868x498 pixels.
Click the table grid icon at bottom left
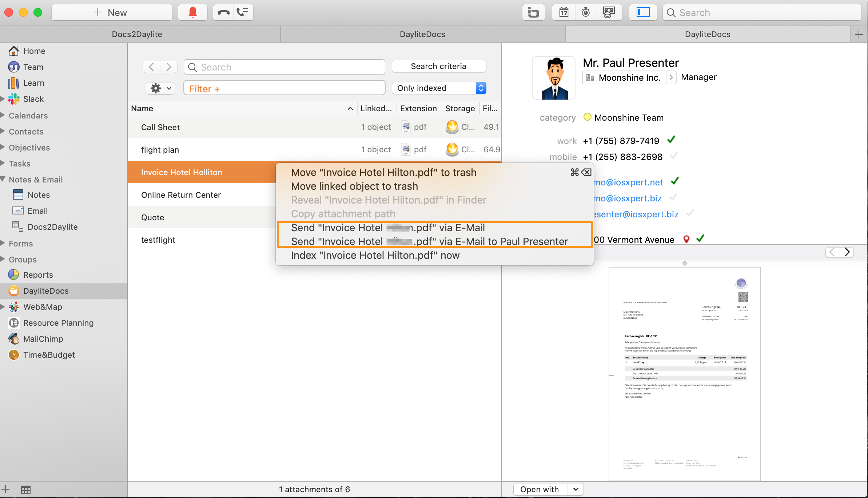tap(26, 490)
